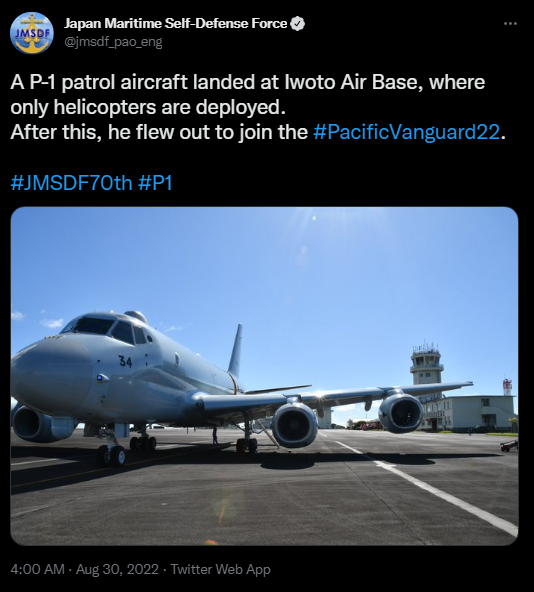Click the nose landing gear wheels
This screenshot has height=592, width=534.
[111, 455]
